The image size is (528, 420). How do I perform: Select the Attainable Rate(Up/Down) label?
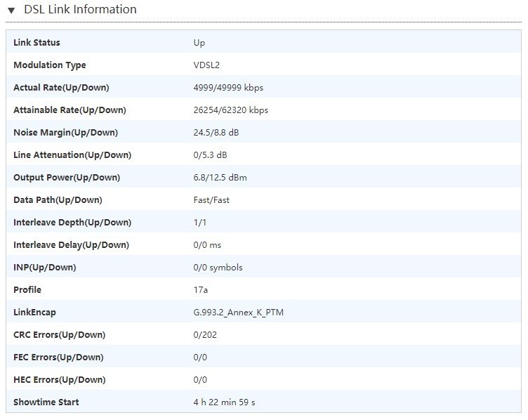tap(70, 110)
